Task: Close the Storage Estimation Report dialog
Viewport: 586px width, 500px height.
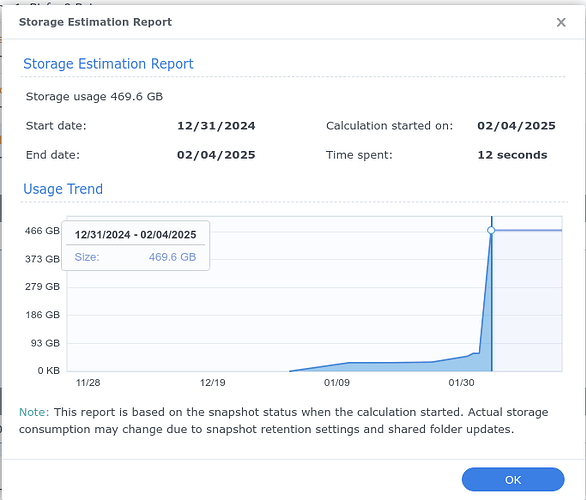Action: 561,22
